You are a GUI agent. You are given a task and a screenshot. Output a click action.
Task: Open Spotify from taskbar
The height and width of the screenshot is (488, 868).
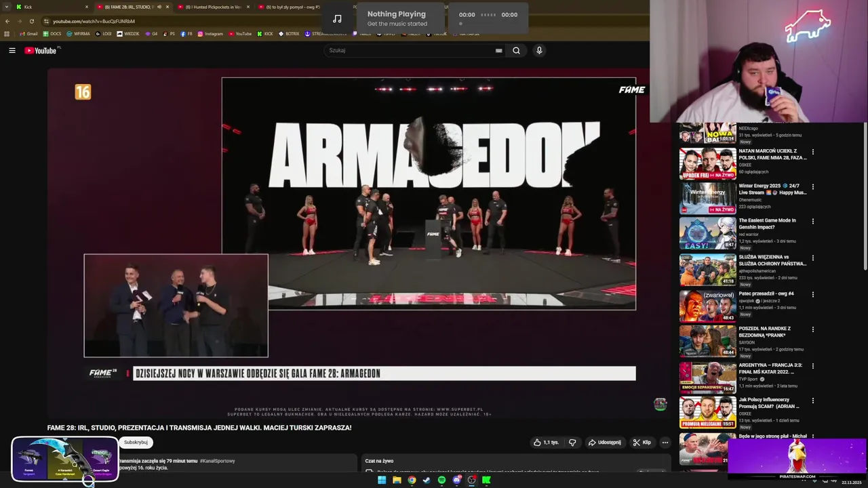coord(441,480)
